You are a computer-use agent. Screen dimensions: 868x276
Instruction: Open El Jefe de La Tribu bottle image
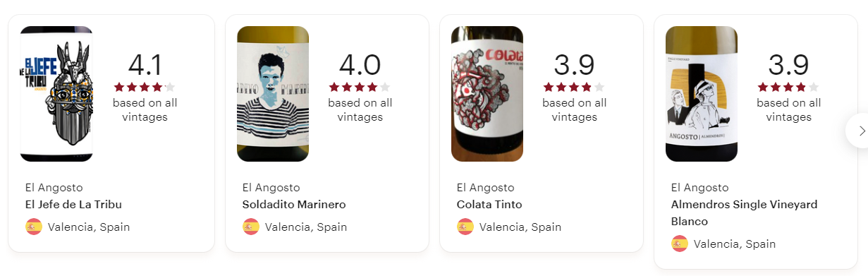pos(56,94)
